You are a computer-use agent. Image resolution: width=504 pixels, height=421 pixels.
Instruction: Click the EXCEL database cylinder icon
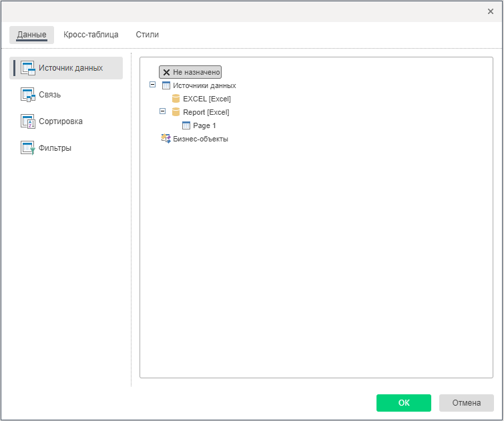[176, 99]
